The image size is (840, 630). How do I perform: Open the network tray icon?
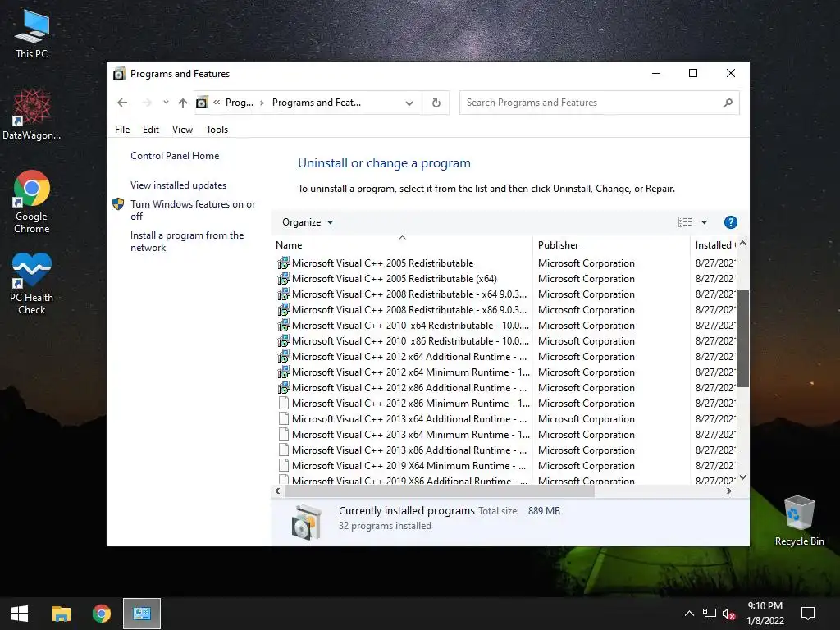[710, 614]
